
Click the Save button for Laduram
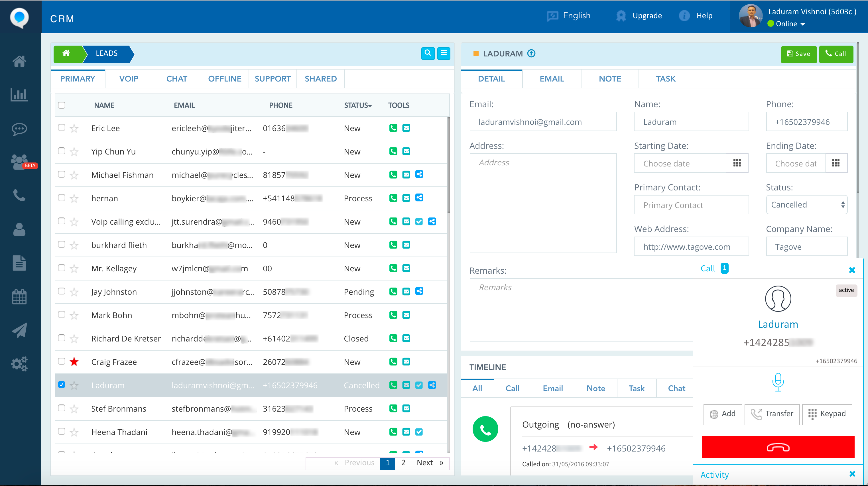click(798, 54)
